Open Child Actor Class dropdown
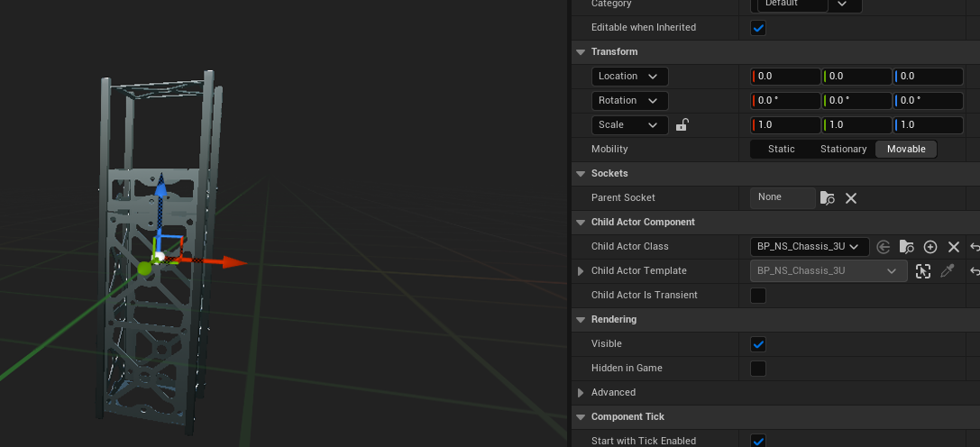 [809, 247]
